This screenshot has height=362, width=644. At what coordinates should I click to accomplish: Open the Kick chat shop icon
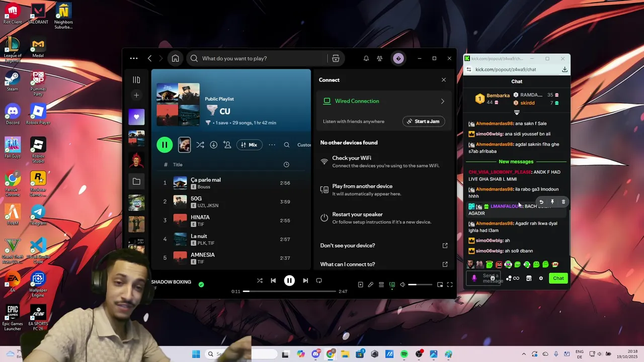529,278
